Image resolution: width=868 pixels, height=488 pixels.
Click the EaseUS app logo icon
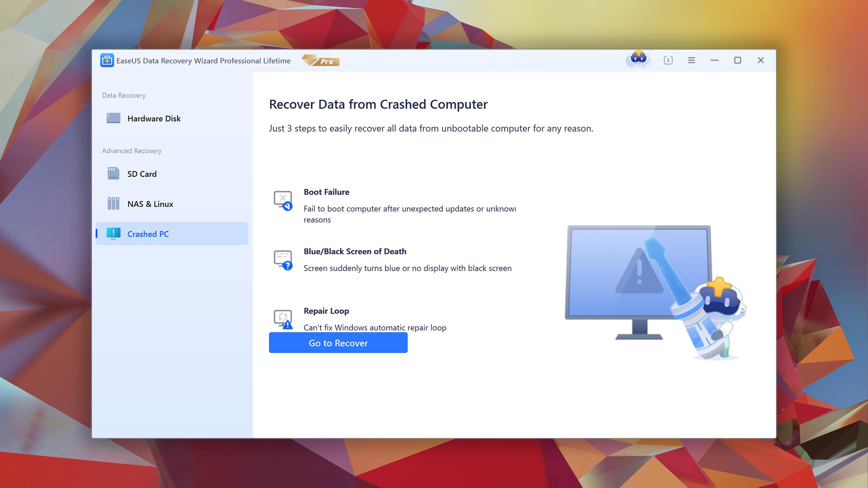tap(107, 60)
